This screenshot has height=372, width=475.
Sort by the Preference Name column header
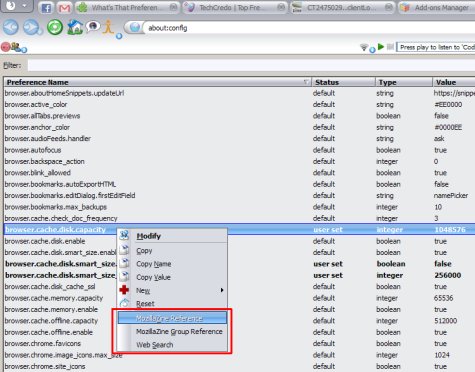pyautogui.click(x=157, y=82)
